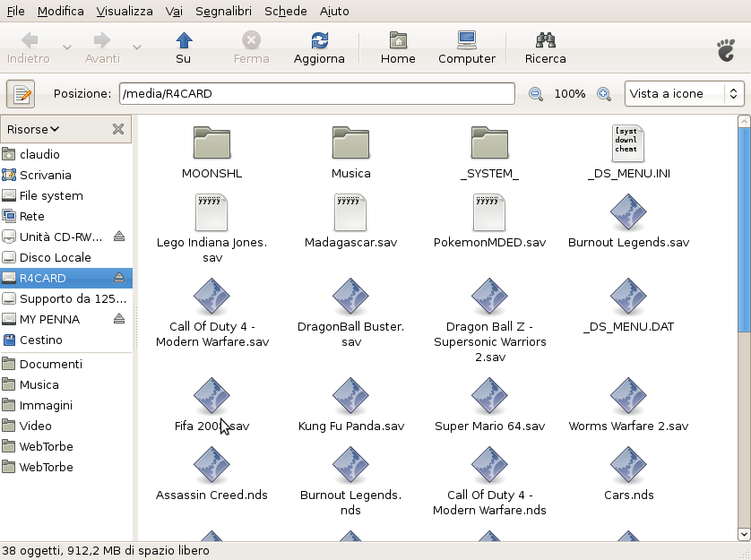Go up one folder with Su button
The image size is (751, 560).
pyautogui.click(x=184, y=47)
